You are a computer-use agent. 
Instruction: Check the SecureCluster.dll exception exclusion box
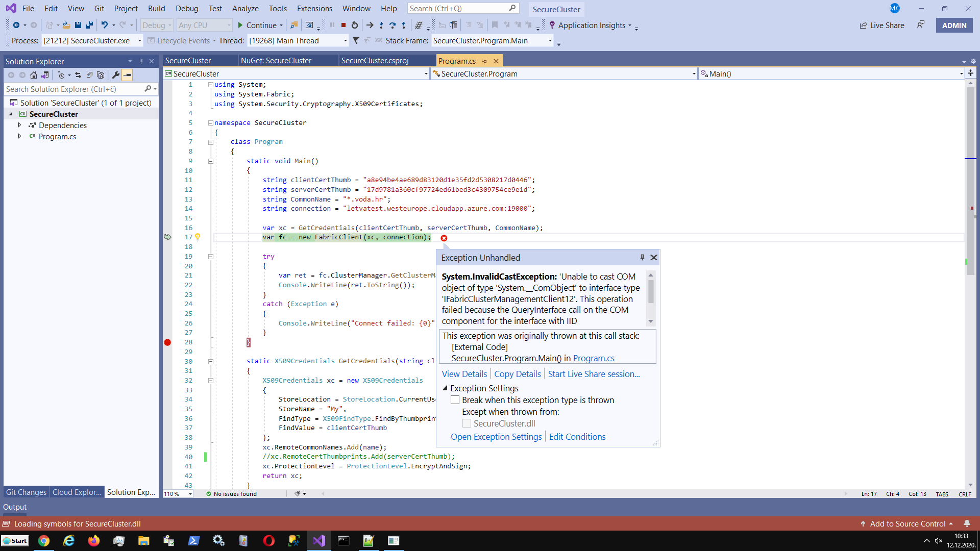pos(466,423)
